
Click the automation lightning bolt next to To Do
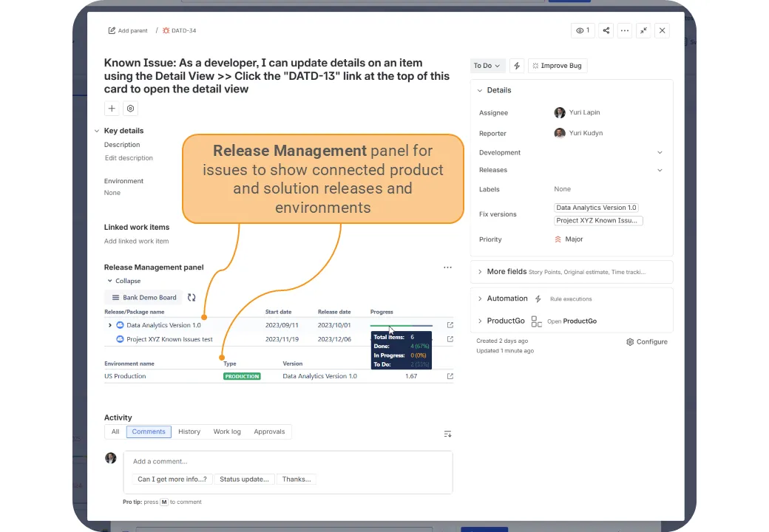pyautogui.click(x=517, y=66)
